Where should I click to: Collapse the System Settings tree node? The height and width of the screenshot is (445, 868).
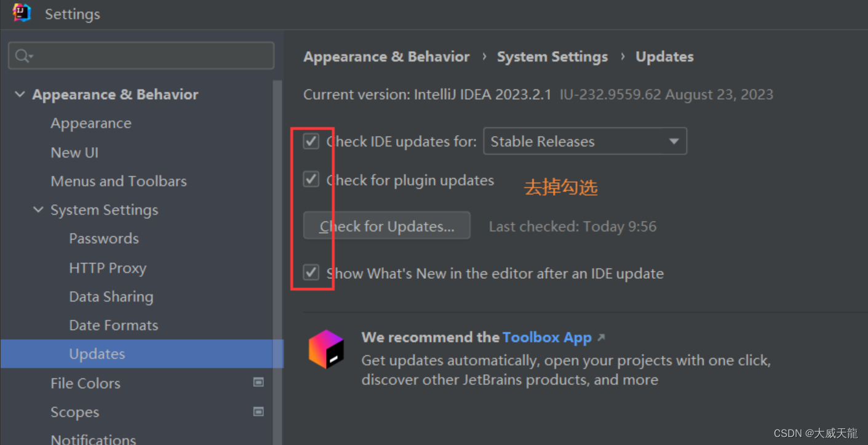click(39, 210)
